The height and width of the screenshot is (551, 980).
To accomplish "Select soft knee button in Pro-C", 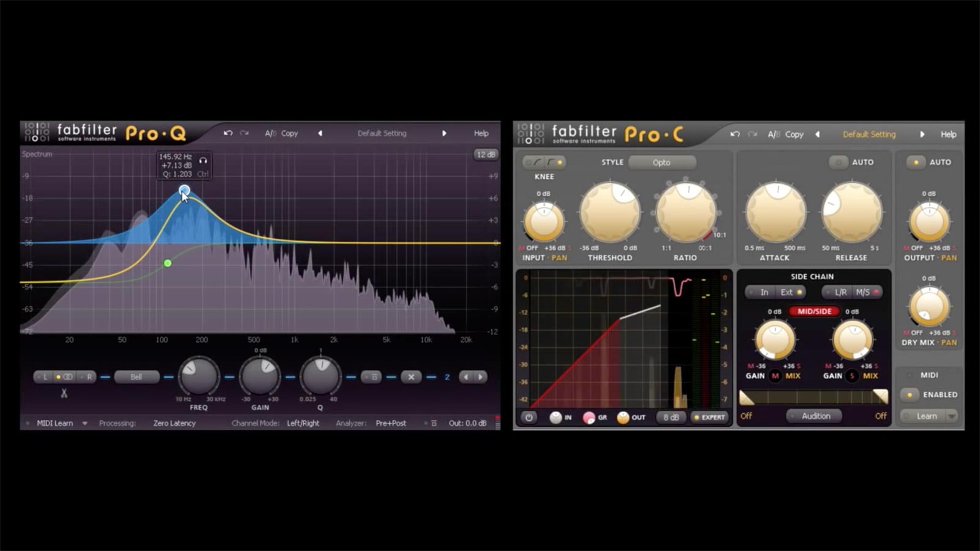I will coord(533,162).
